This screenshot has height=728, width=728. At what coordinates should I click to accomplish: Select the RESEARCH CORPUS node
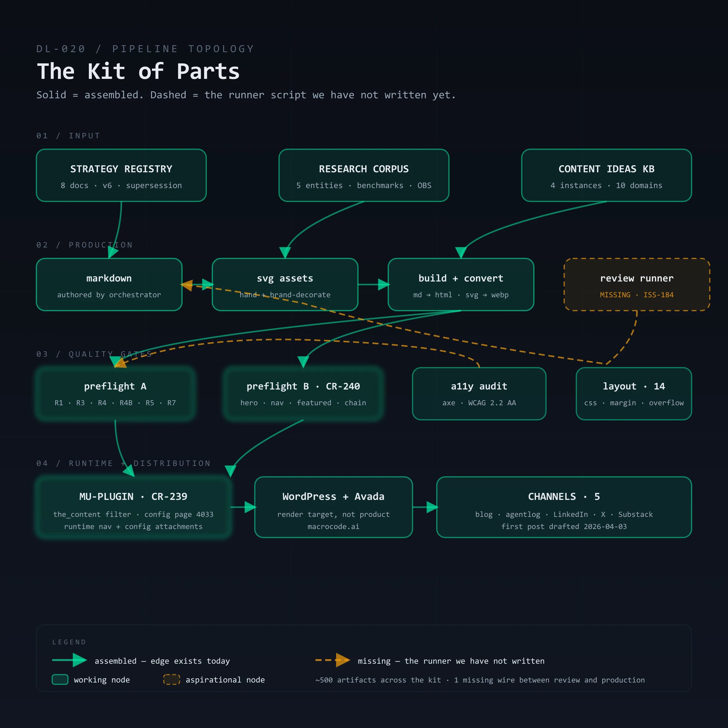[x=364, y=175]
